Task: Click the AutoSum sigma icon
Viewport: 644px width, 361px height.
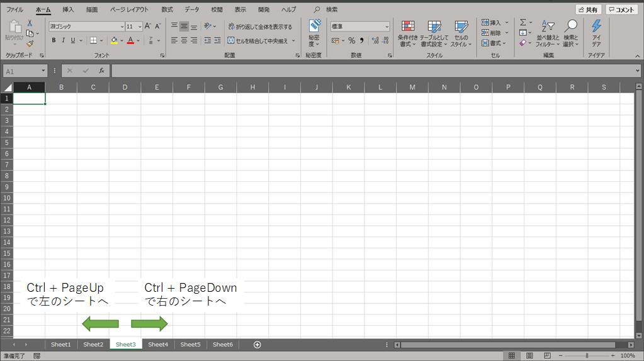Action: pyautogui.click(x=523, y=22)
